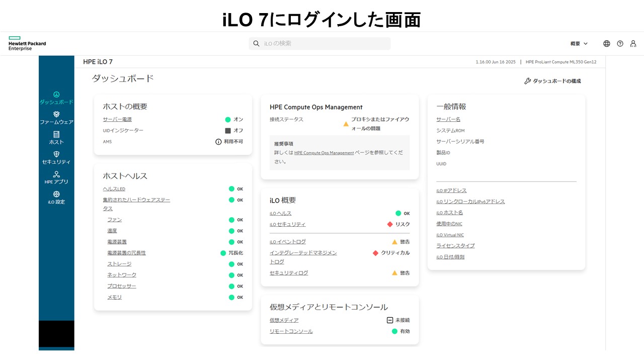Open the セキュリティ sidebar section
The width and height of the screenshot is (644, 362).
(x=56, y=158)
